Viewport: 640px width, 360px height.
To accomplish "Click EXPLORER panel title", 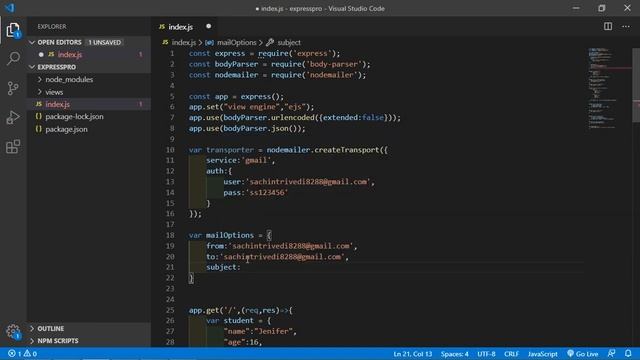I will pos(52,27).
